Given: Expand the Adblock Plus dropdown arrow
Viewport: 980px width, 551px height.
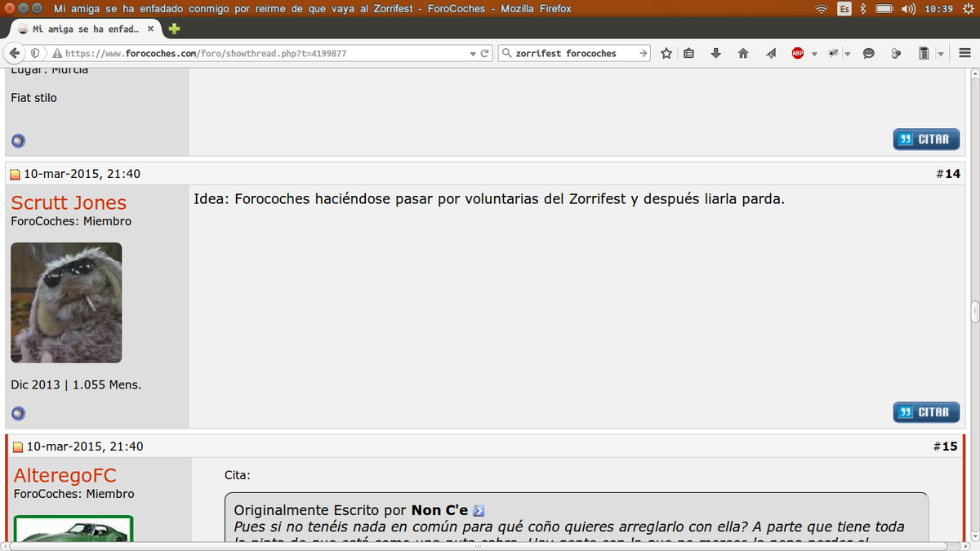Looking at the screenshot, I should tap(814, 54).
